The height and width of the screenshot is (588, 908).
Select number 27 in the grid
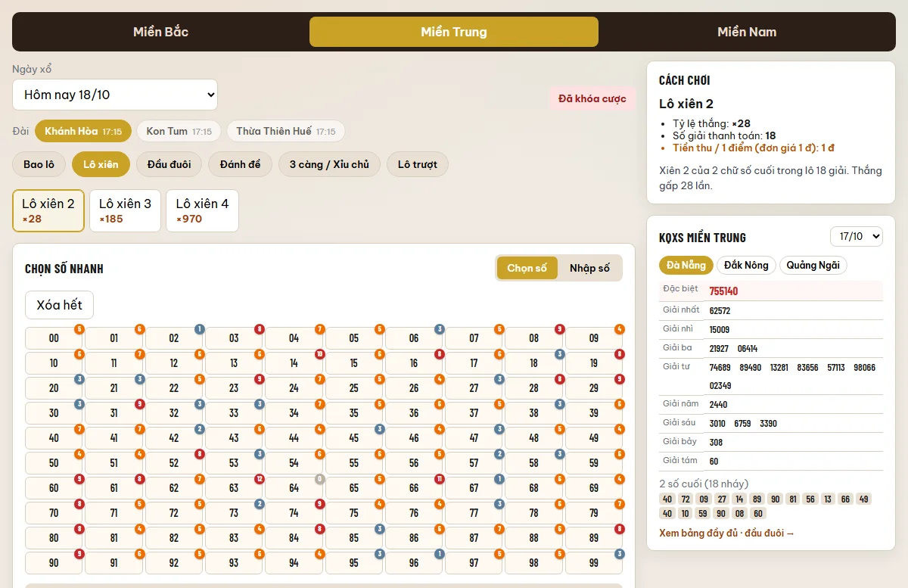[x=474, y=388]
